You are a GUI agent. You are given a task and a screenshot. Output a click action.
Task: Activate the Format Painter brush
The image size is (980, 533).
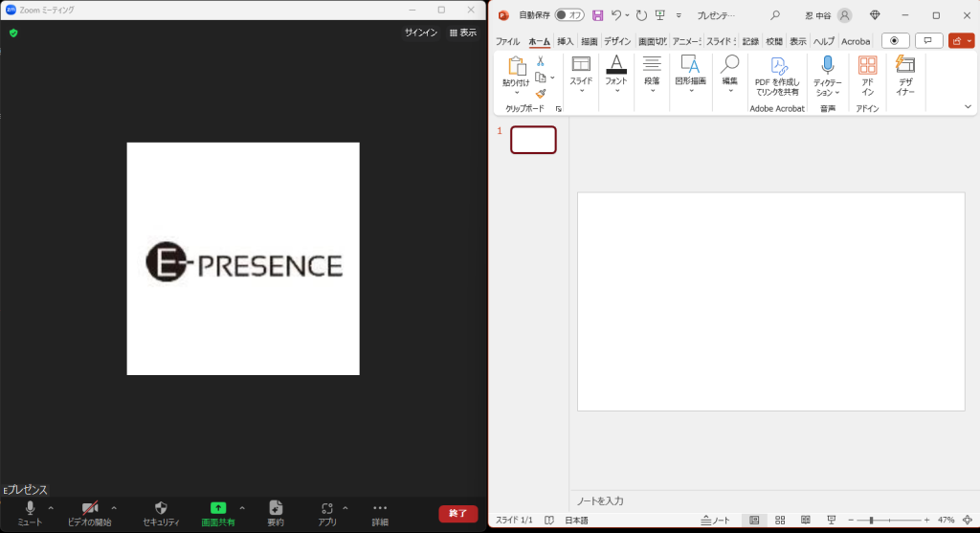pyautogui.click(x=541, y=94)
